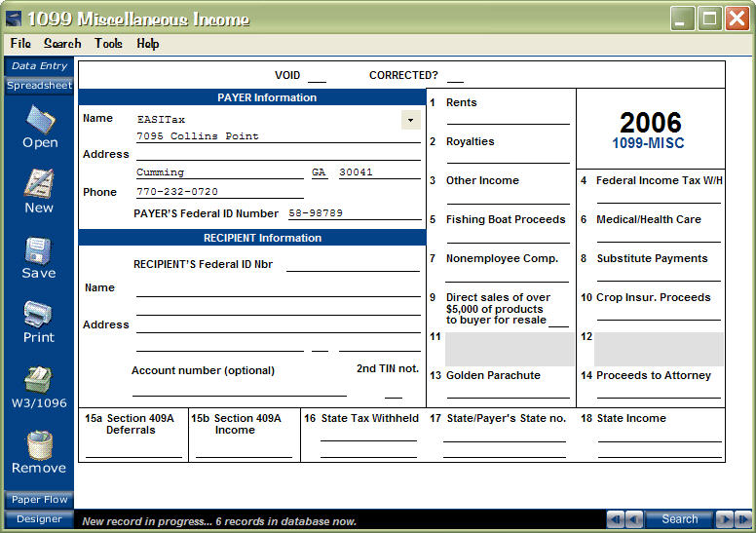Go to the previous record arrow
The image size is (756, 533).
coord(633,519)
